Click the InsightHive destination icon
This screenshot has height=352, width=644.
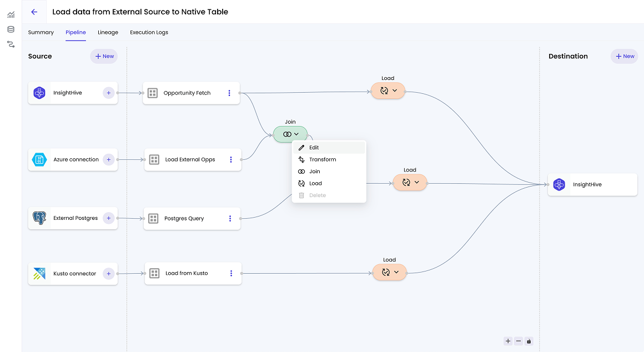[x=559, y=185]
